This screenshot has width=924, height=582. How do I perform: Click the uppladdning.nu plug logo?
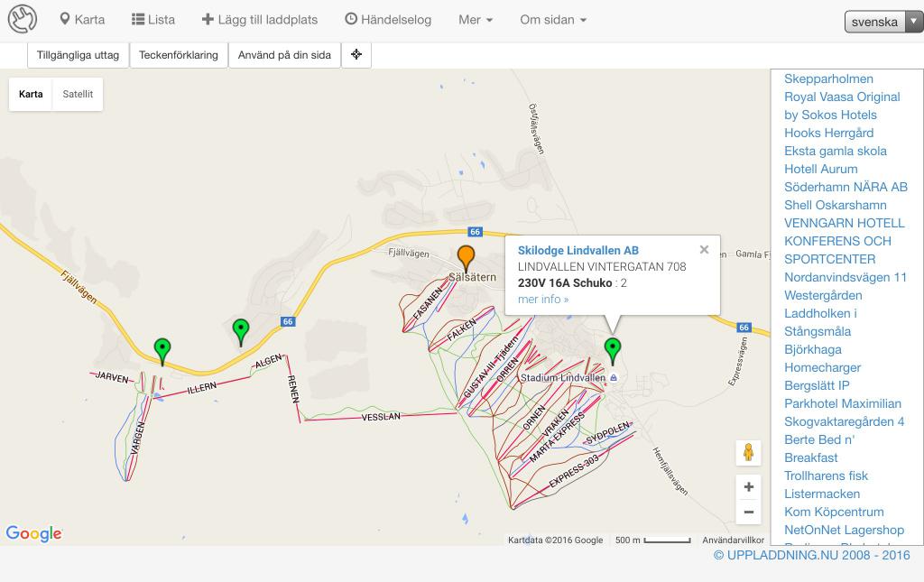[x=23, y=19]
